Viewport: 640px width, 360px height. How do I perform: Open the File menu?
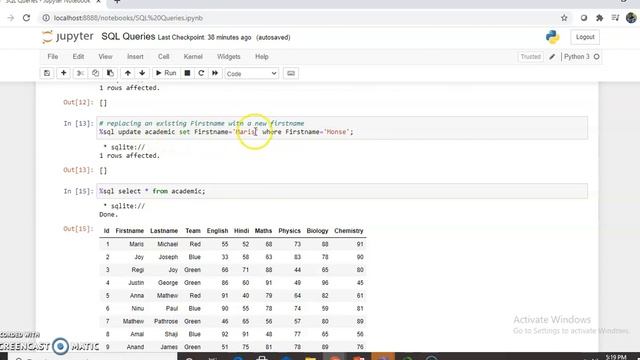(53, 57)
